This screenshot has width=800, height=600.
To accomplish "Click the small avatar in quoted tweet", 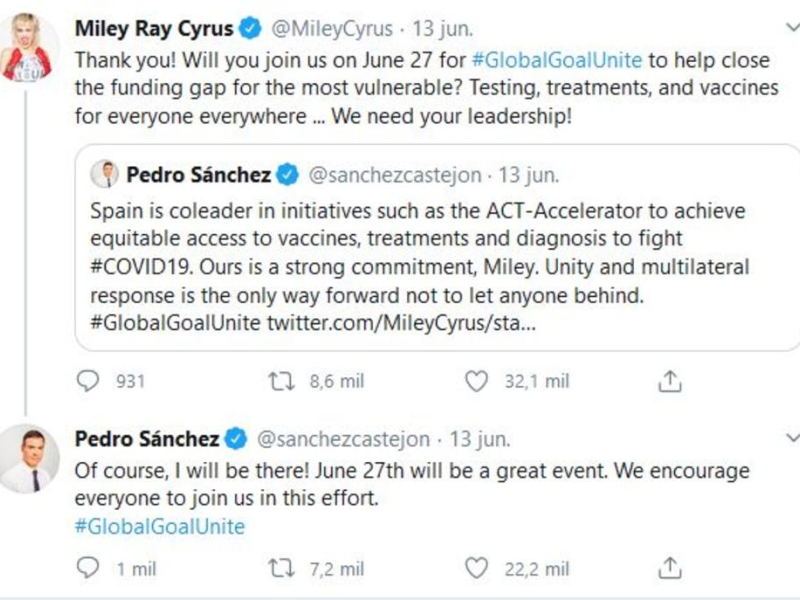I will (104, 176).
